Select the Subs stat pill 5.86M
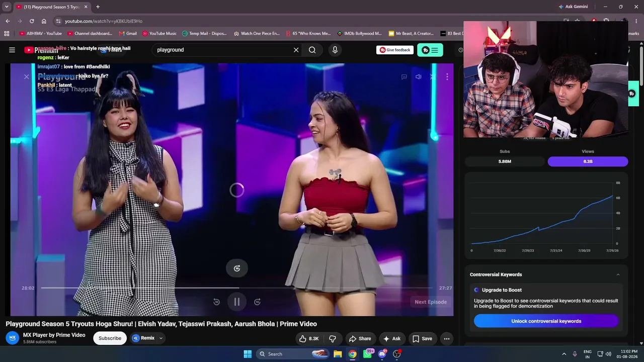 (x=505, y=161)
